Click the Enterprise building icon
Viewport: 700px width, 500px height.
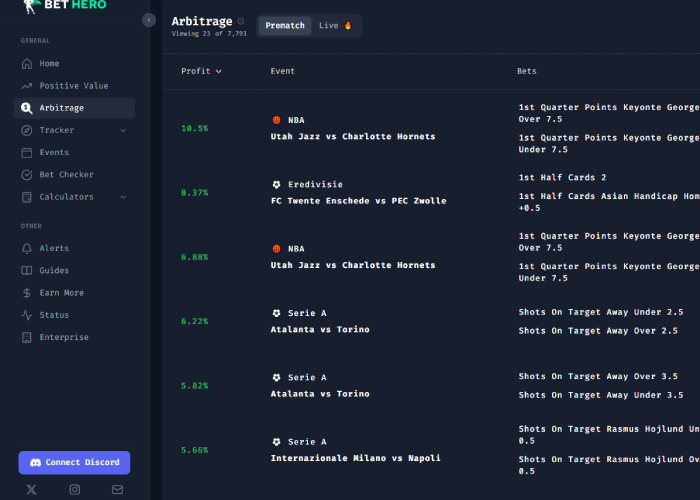(27, 338)
